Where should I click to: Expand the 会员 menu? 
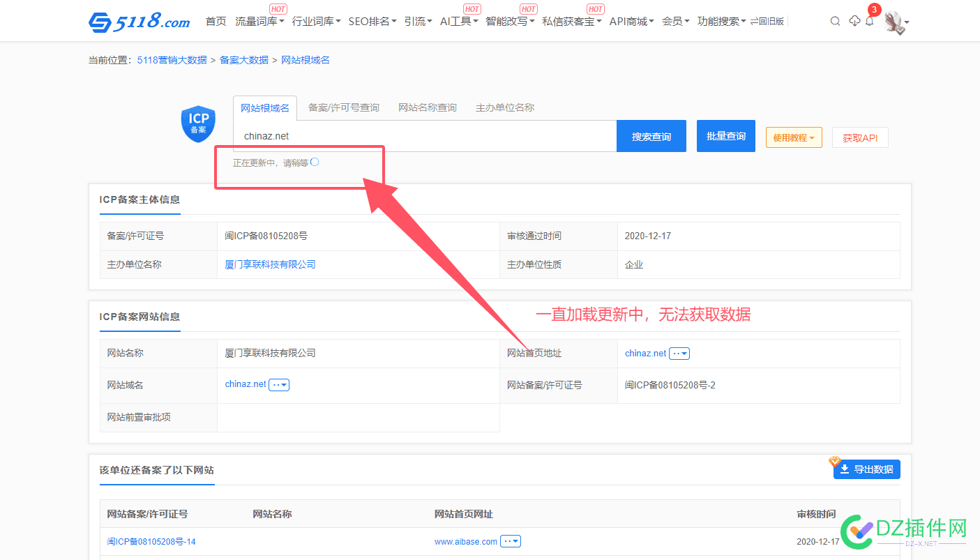[x=675, y=22]
